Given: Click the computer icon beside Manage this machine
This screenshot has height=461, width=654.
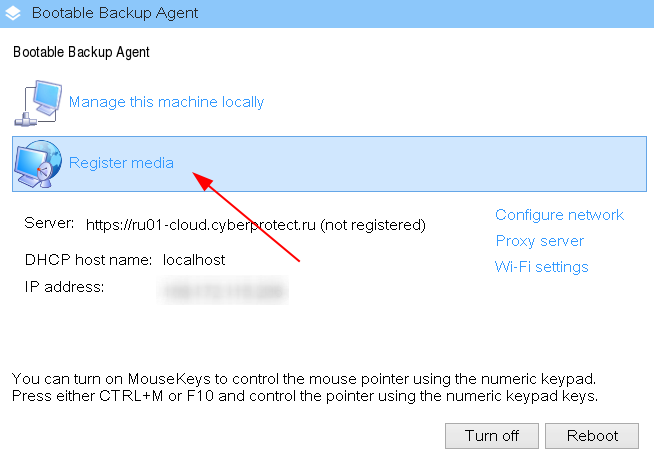Looking at the screenshot, I should [36, 104].
